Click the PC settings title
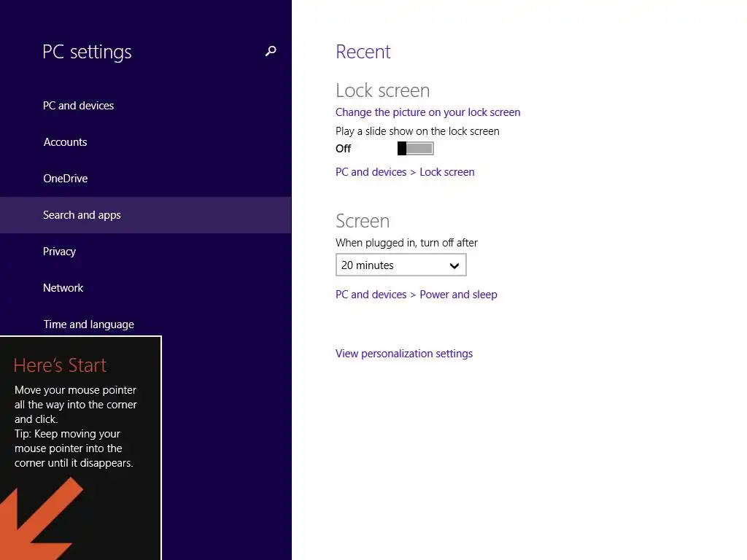Image resolution: width=747 pixels, height=560 pixels. point(87,52)
